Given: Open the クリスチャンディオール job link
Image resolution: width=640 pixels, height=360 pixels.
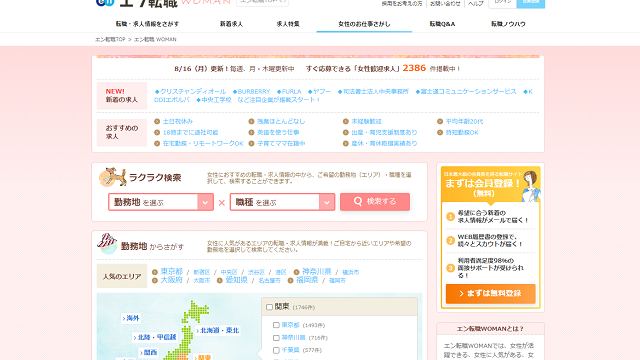Looking at the screenshot, I should (190, 91).
